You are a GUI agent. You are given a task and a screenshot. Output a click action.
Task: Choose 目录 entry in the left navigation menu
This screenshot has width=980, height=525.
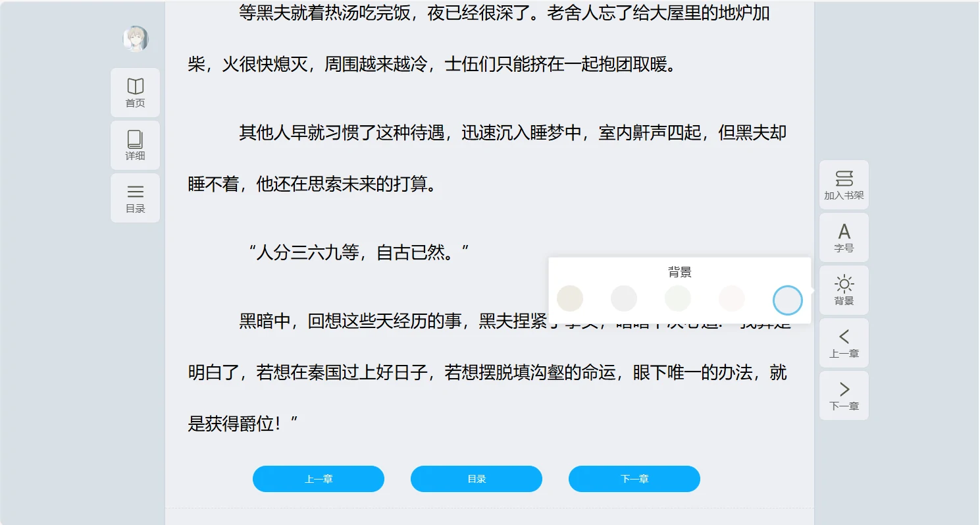(x=135, y=198)
